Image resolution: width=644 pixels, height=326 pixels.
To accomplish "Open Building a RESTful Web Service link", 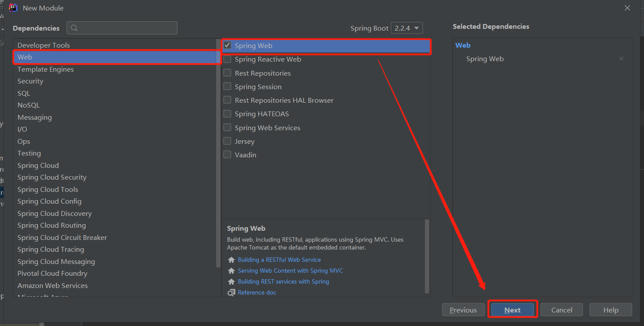I will [x=279, y=260].
